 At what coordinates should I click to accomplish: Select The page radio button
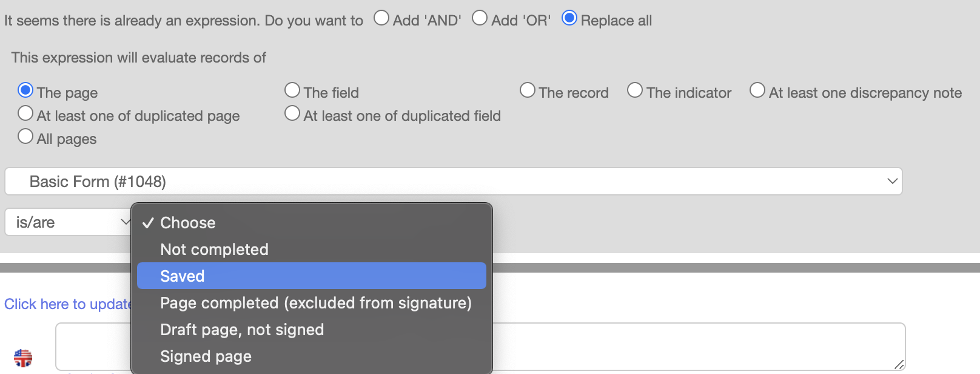(25, 90)
